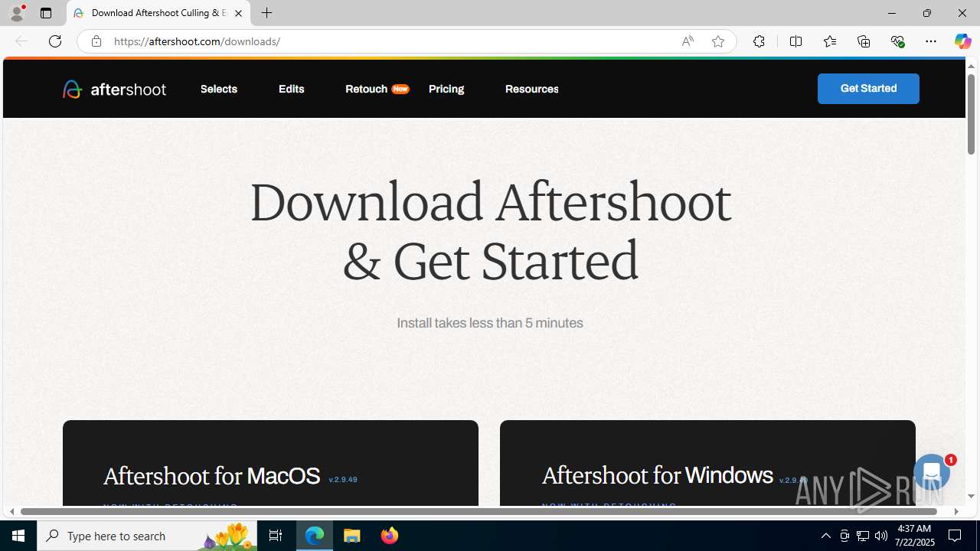Click the horizontal scrollbar thumb
The width and height of the screenshot is (980, 551).
point(479,511)
